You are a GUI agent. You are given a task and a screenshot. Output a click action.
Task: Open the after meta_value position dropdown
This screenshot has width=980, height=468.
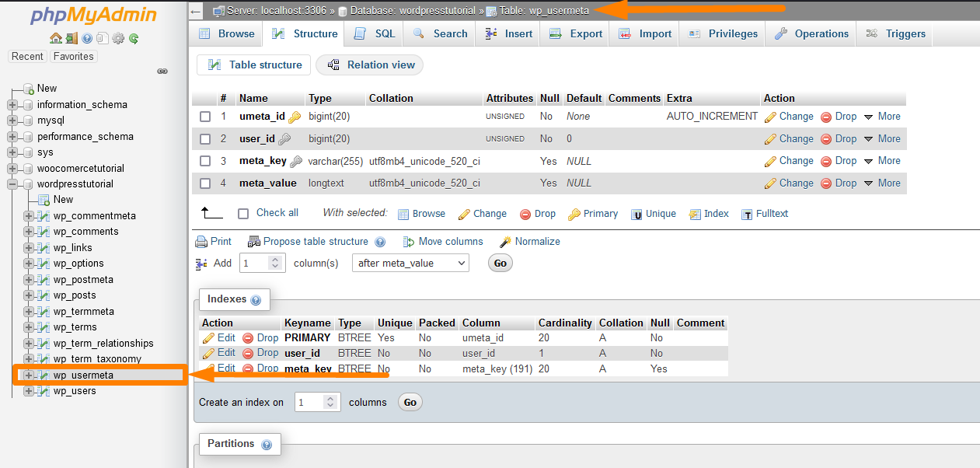410,264
